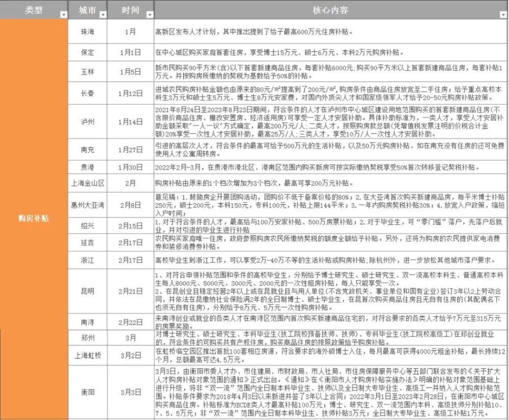Click the 玉林 city cell
509x420 pixels.
point(88,72)
